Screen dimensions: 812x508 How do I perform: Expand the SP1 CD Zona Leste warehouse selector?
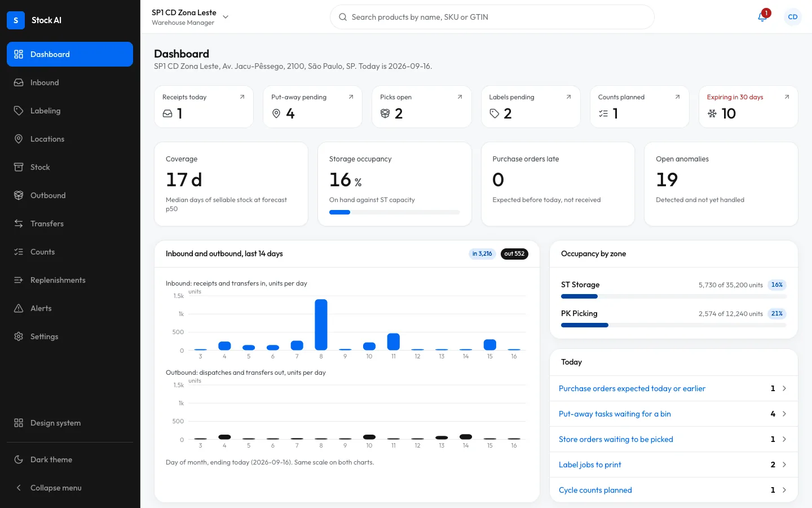[190, 17]
